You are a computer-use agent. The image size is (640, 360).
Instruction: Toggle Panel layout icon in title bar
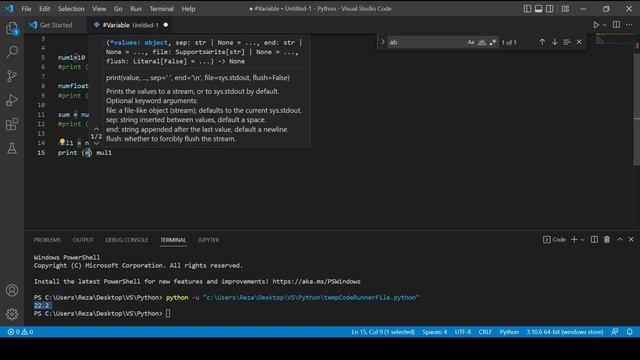pos(539,9)
